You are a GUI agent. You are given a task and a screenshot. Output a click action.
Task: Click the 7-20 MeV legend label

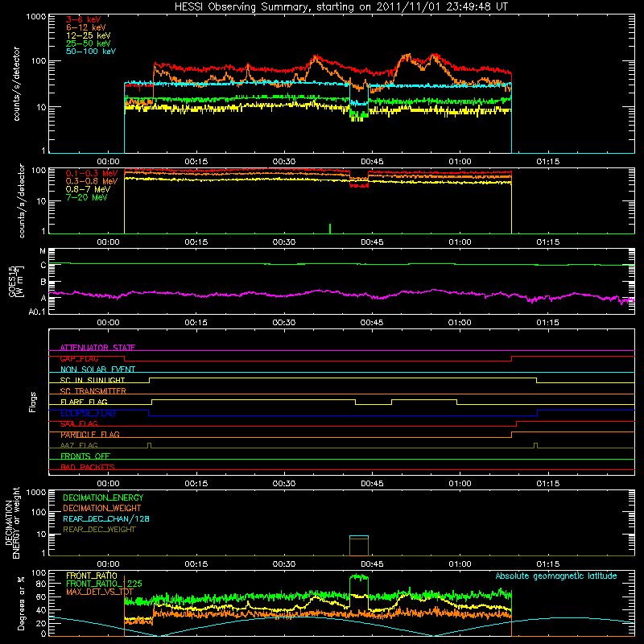coord(86,197)
